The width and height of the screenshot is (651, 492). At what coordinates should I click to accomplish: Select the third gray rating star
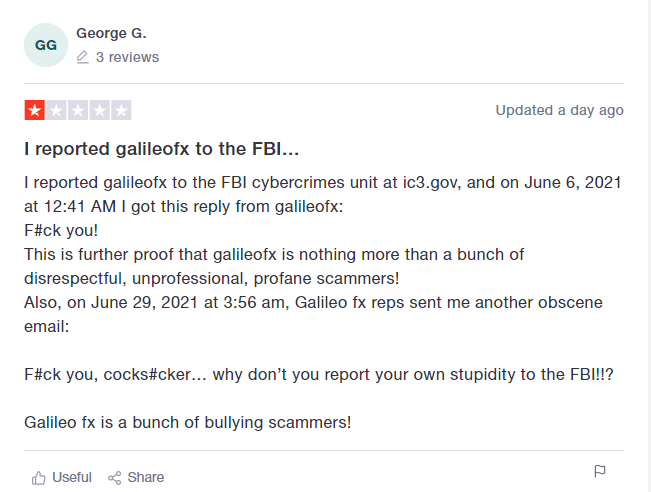pyautogui.click(x=78, y=110)
